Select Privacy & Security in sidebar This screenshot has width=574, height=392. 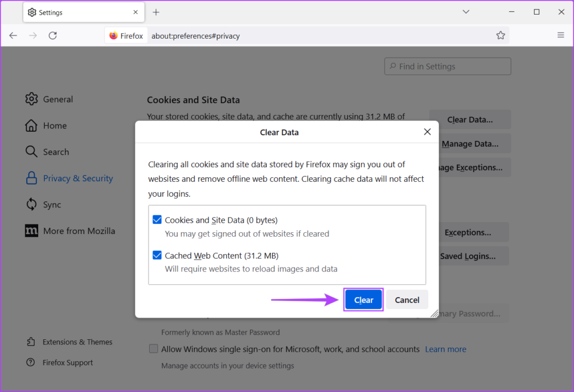click(x=78, y=178)
